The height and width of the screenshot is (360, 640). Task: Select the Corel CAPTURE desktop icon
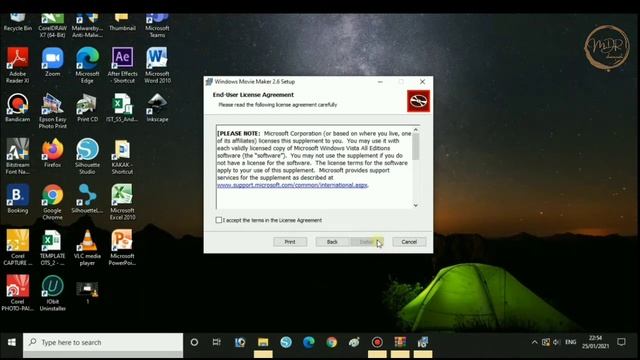18,247
